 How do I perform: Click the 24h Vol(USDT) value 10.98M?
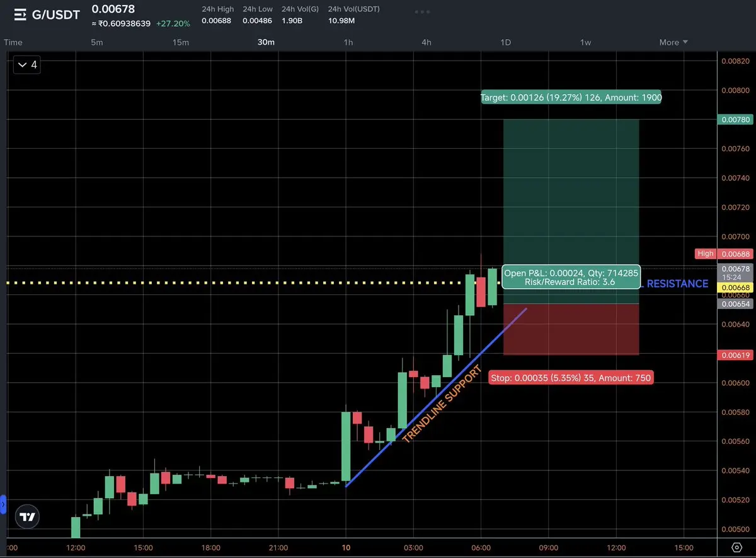pos(341,21)
